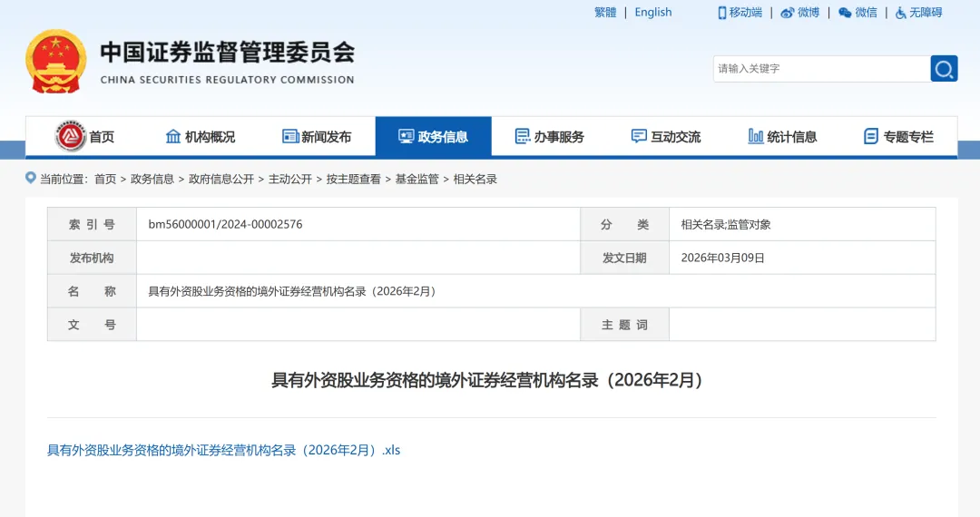
Task: Click the 索引号 label cell
Action: 92,224
